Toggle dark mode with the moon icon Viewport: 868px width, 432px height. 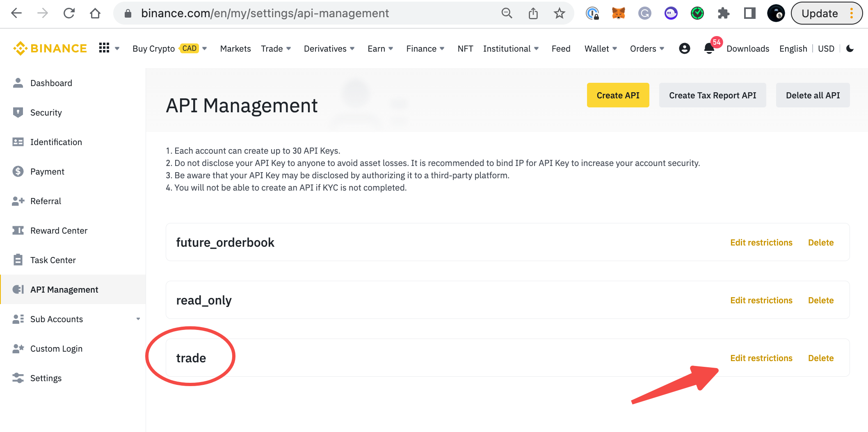[850, 48]
